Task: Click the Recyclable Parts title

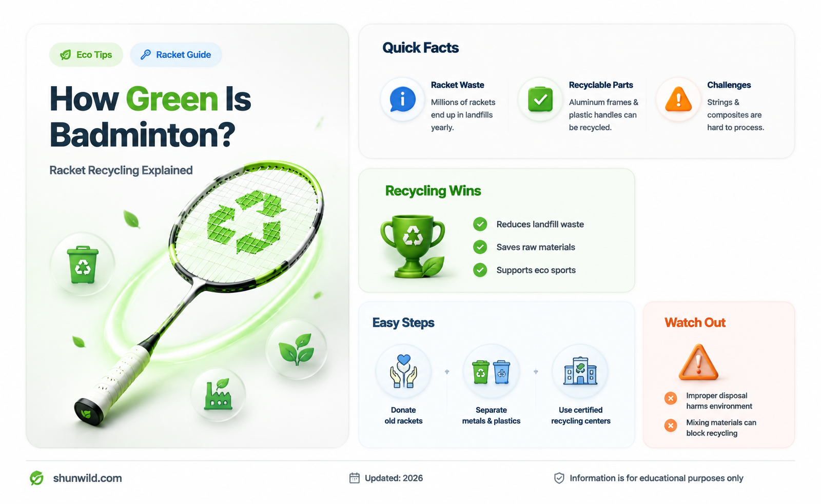Action: 601,85
